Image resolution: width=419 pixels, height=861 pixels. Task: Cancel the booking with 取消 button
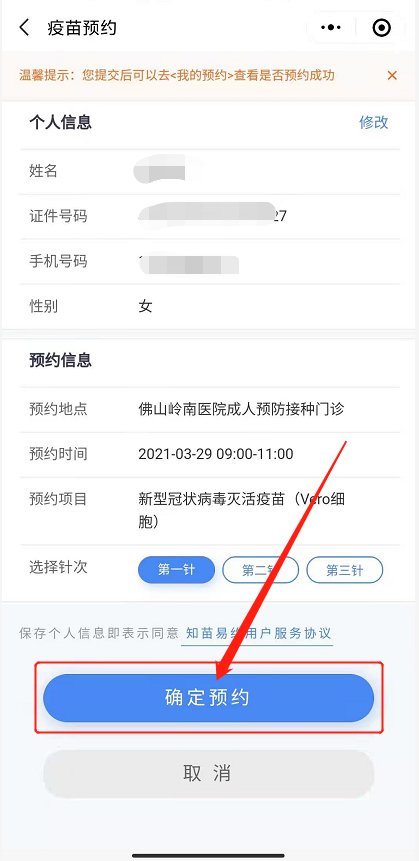point(209,774)
